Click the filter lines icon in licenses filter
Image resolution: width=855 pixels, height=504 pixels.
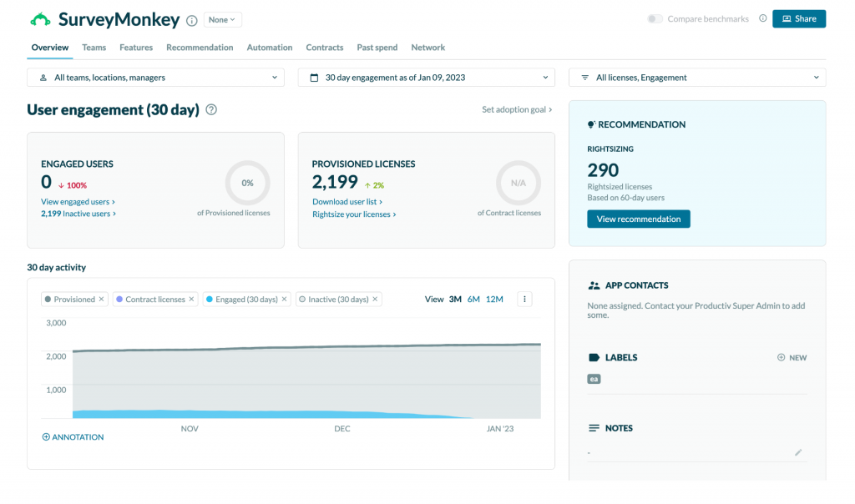(x=585, y=78)
